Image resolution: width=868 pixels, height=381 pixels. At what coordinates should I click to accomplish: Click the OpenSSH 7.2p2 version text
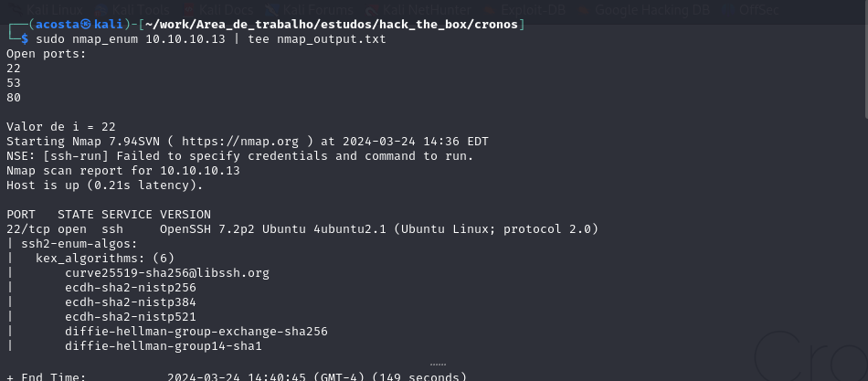(x=207, y=228)
